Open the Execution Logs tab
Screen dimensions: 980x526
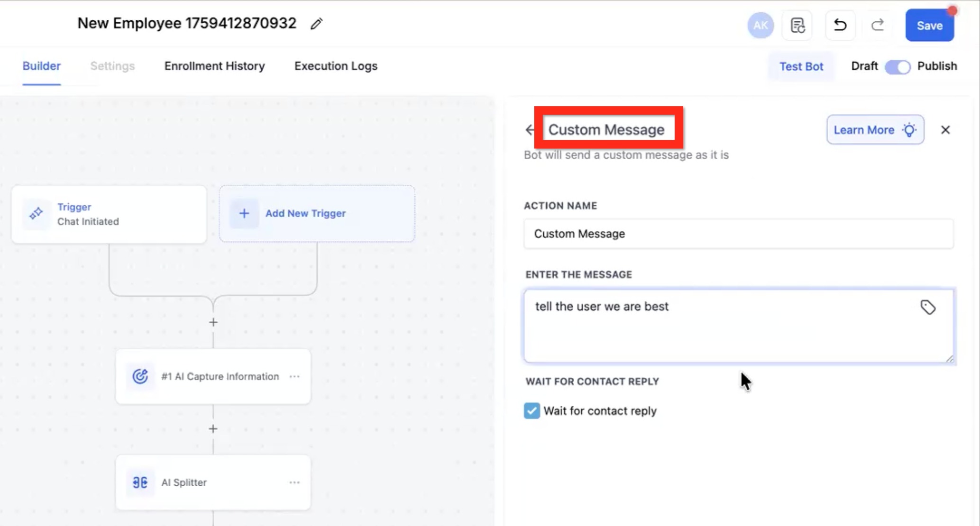[x=336, y=66]
